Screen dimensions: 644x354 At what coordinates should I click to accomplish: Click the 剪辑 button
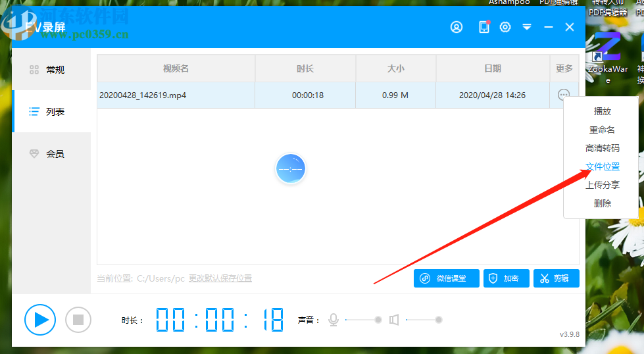click(x=556, y=278)
